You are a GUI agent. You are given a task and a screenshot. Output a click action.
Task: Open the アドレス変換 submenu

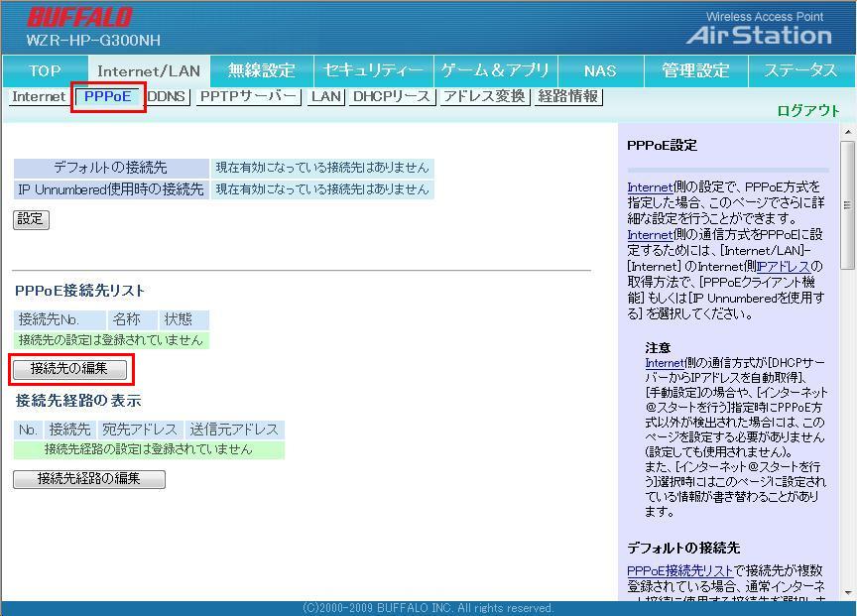click(x=483, y=97)
